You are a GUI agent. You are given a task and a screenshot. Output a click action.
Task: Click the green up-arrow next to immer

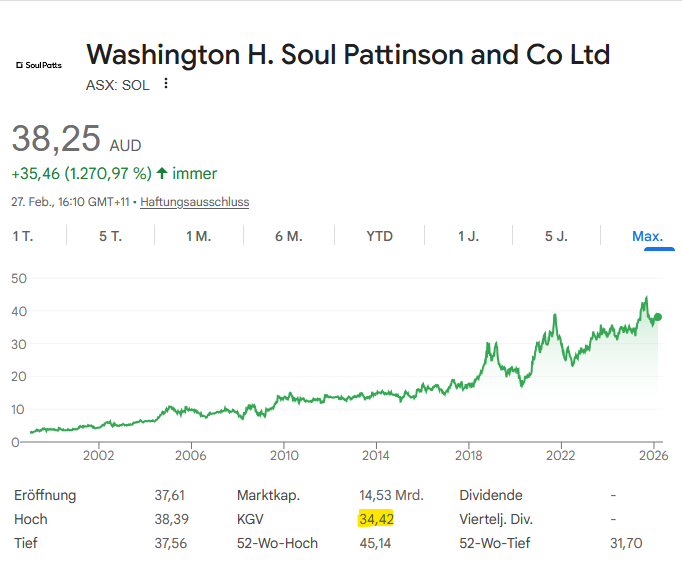click(x=162, y=173)
